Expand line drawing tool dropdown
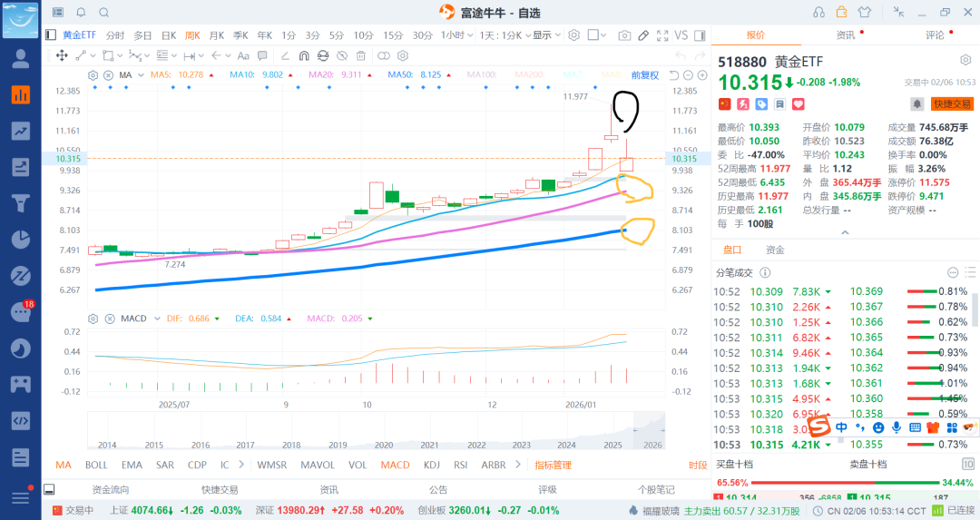This screenshot has height=520, width=980. [94, 55]
